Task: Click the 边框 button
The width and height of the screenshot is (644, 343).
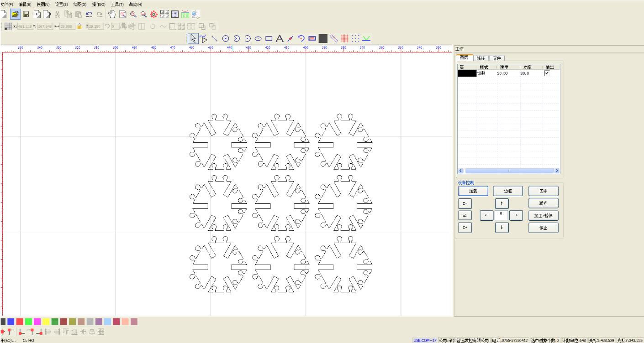Action: tap(508, 191)
